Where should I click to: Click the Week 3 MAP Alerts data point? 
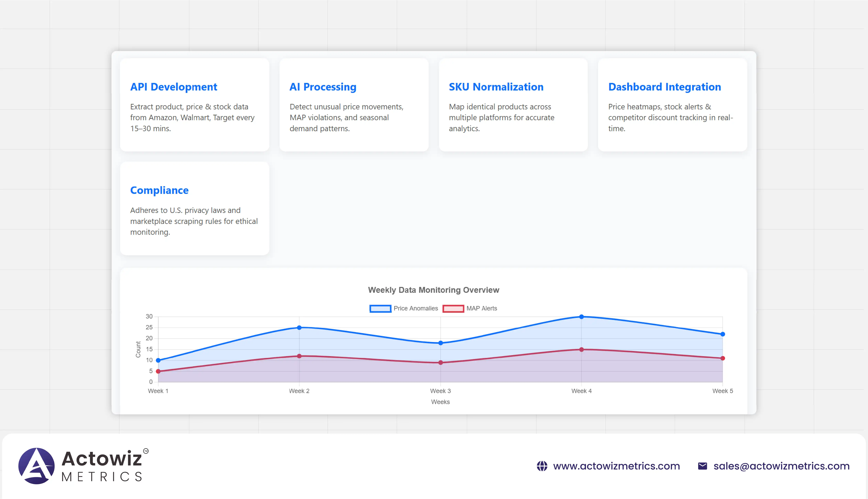(x=441, y=363)
